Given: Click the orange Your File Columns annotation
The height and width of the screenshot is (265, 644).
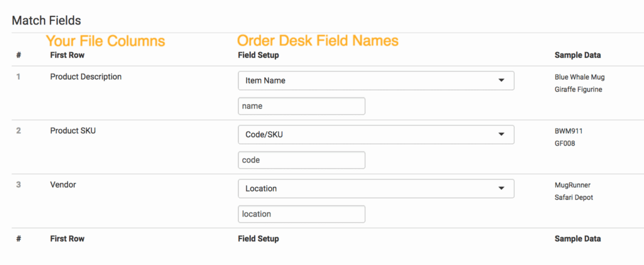Looking at the screenshot, I should click(106, 41).
